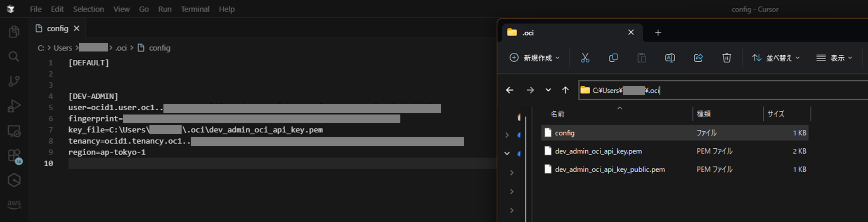Go up one folder level in File Explorer
This screenshot has width=868, height=222.
click(x=565, y=90)
